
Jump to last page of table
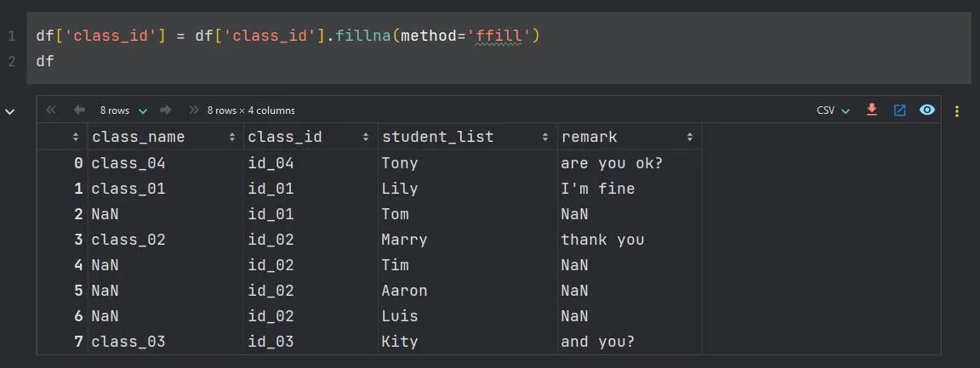pos(194,110)
